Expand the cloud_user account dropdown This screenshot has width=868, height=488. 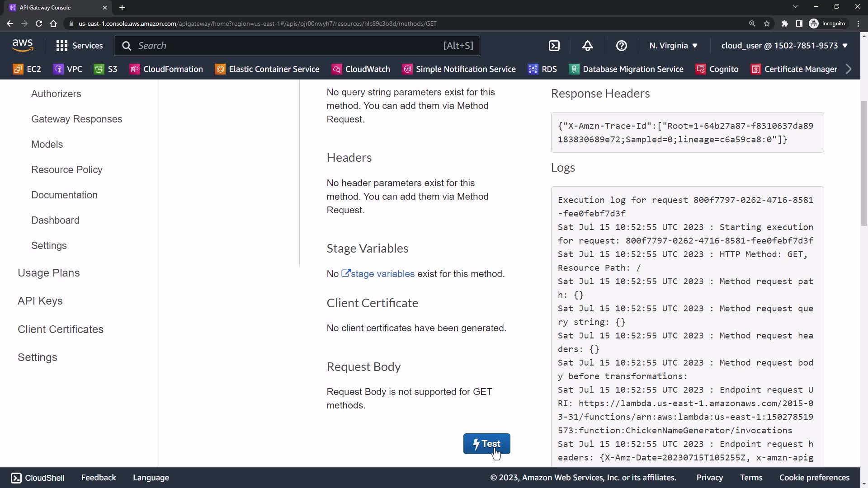click(784, 46)
